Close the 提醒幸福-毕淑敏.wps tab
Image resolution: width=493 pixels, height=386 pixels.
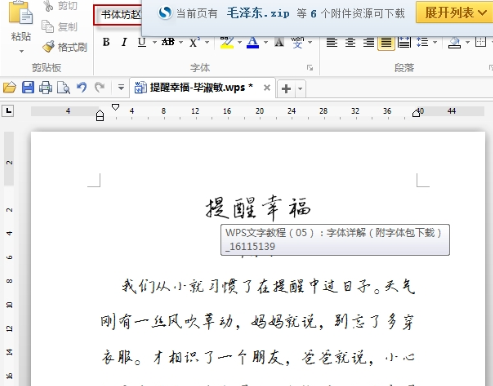267,88
